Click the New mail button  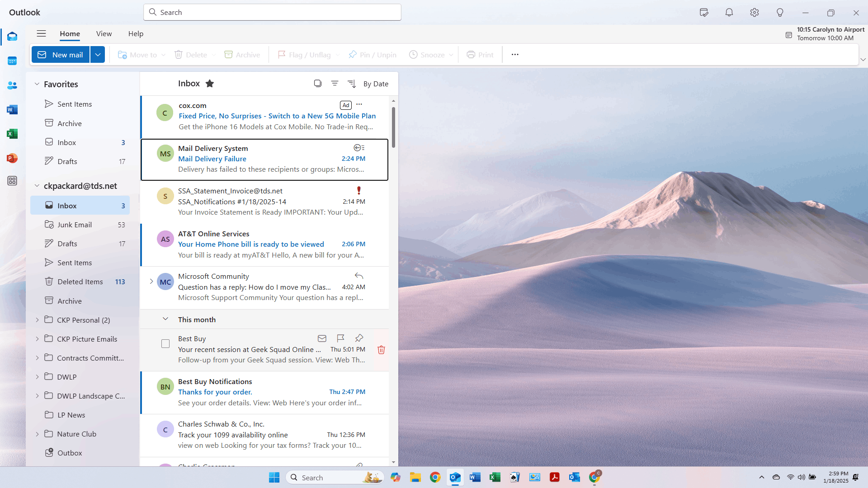pos(61,55)
